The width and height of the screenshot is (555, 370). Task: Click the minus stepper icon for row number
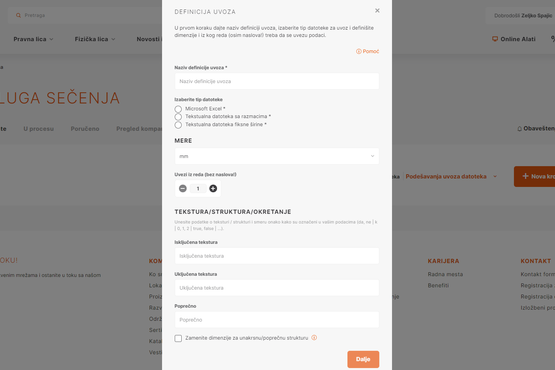183,188
